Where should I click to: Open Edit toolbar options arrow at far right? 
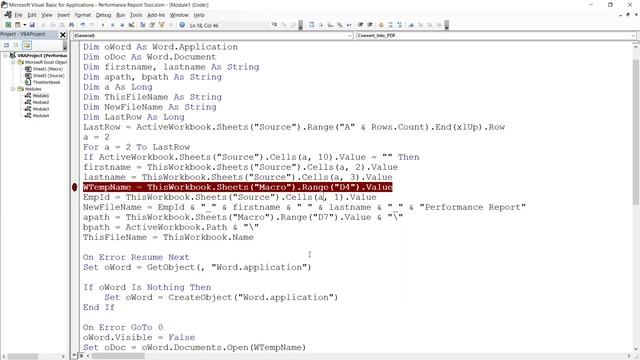447,25
